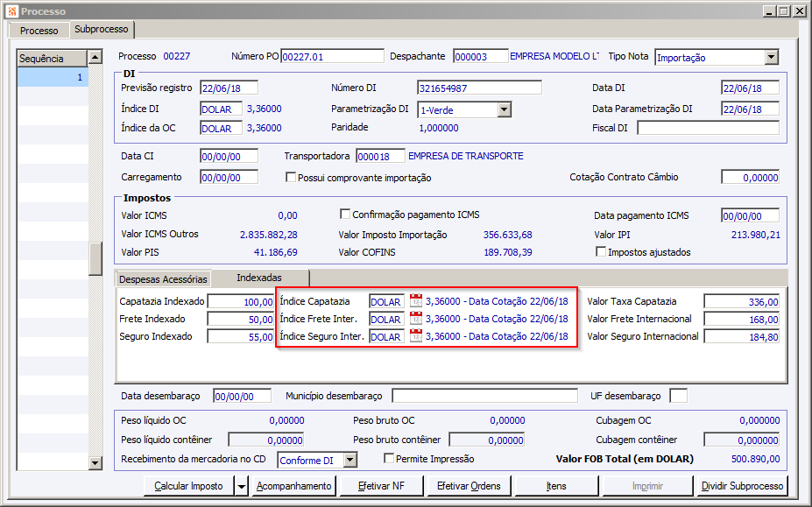Enable Possui comprovante importação checkbox
The height and width of the screenshot is (507, 812).
[x=292, y=178]
